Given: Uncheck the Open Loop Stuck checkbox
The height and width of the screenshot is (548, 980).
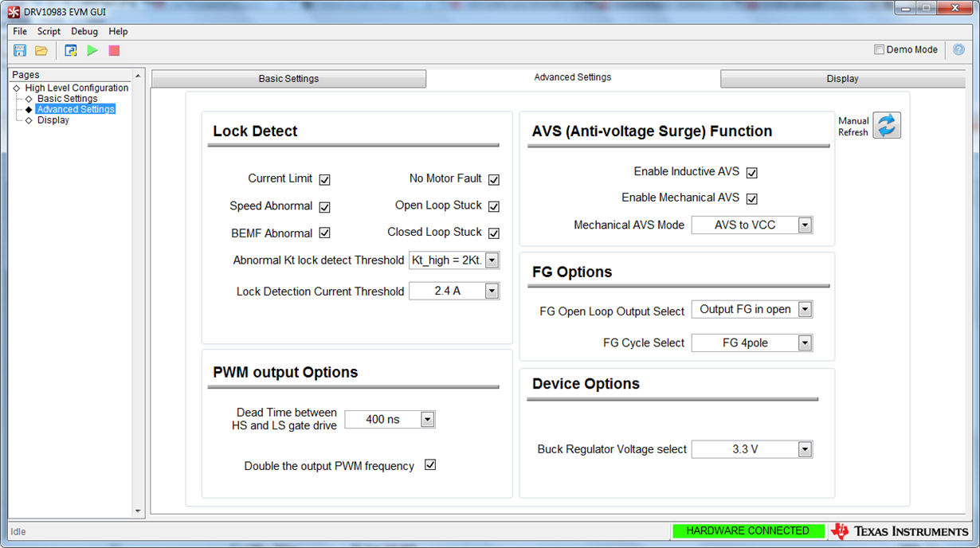Looking at the screenshot, I should (x=494, y=206).
